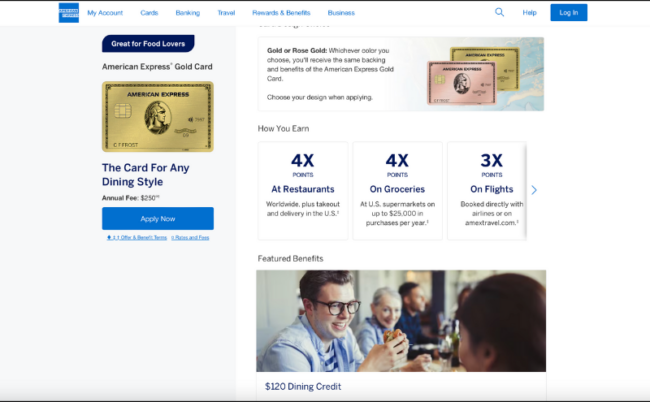Click the American Express logo
This screenshot has height=402, width=650.
point(68,13)
